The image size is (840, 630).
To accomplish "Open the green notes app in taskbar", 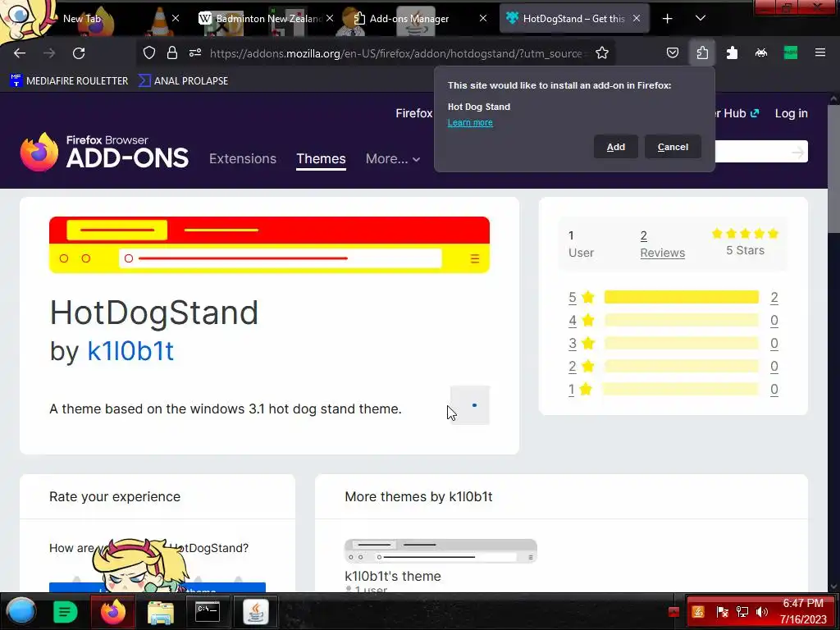I will (x=66, y=612).
